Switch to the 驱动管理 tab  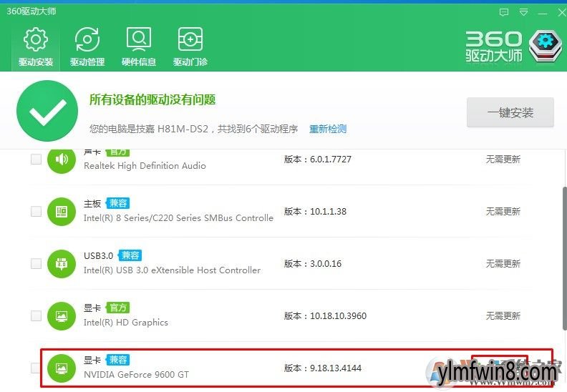pos(87,47)
